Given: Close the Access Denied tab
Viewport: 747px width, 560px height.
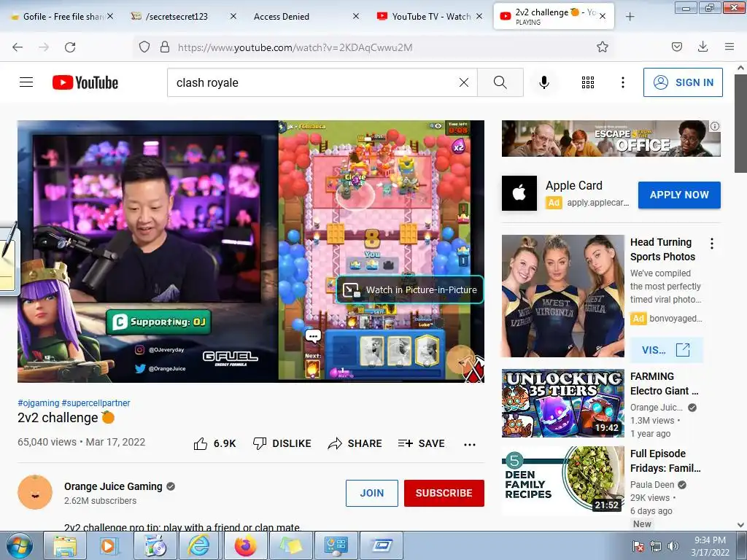Looking at the screenshot, I should click(356, 16).
